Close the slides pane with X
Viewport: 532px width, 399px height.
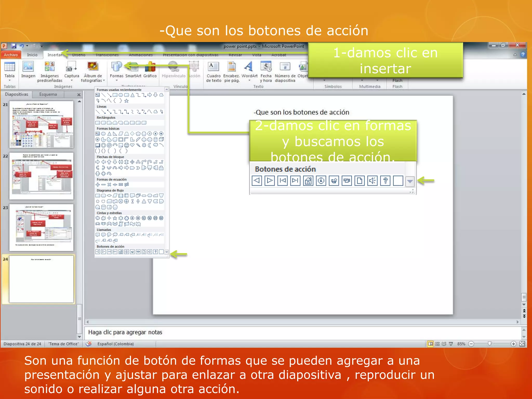[x=79, y=95]
